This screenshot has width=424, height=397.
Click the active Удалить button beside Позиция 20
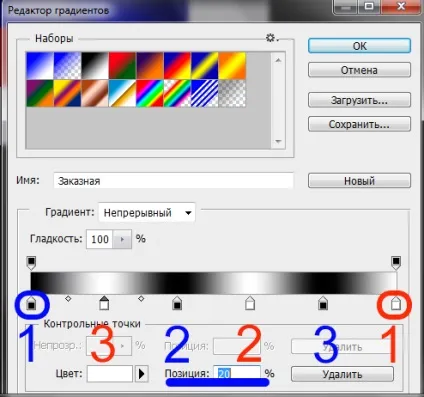click(342, 374)
